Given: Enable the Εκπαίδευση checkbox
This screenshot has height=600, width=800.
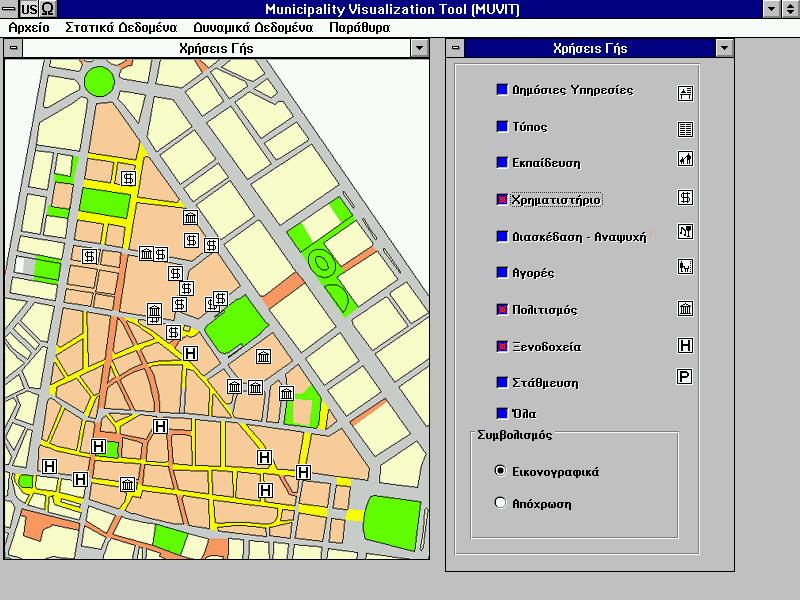Looking at the screenshot, I should pyautogui.click(x=502, y=162).
